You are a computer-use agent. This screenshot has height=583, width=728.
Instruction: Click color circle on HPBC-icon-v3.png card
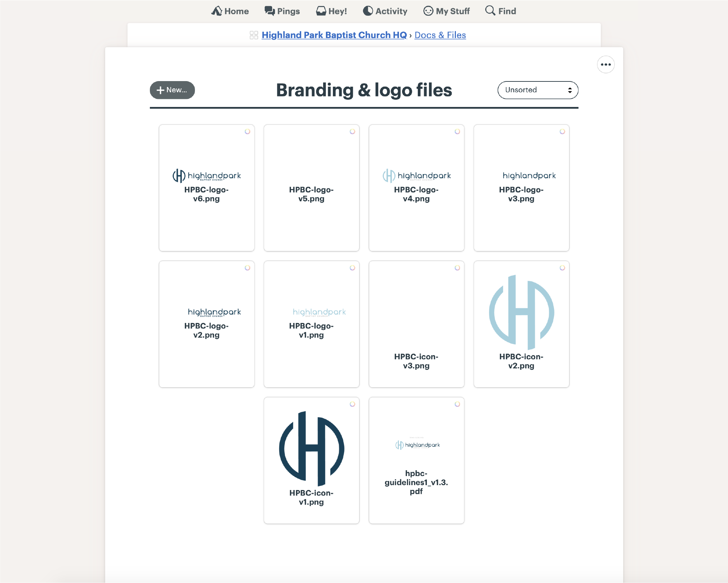[457, 268]
